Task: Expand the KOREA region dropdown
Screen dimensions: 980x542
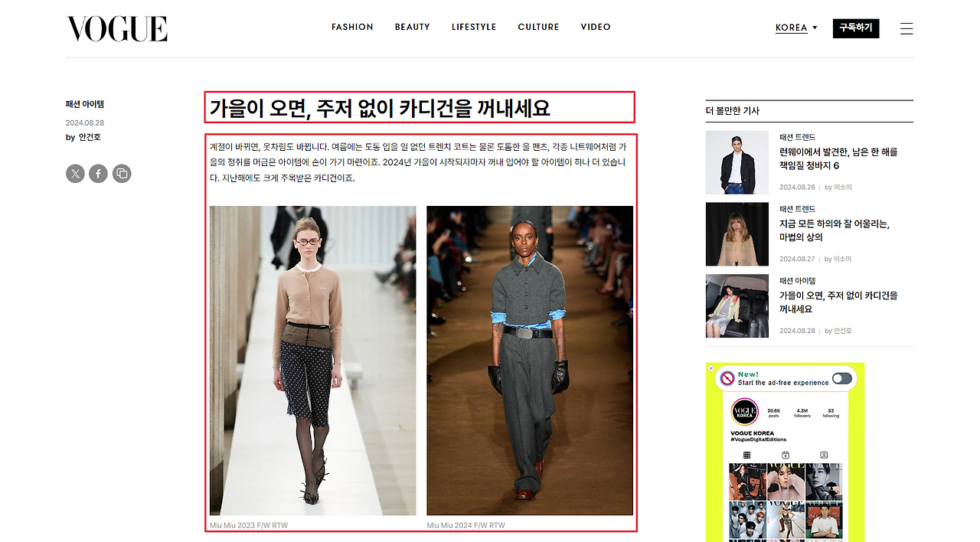Action: (796, 28)
